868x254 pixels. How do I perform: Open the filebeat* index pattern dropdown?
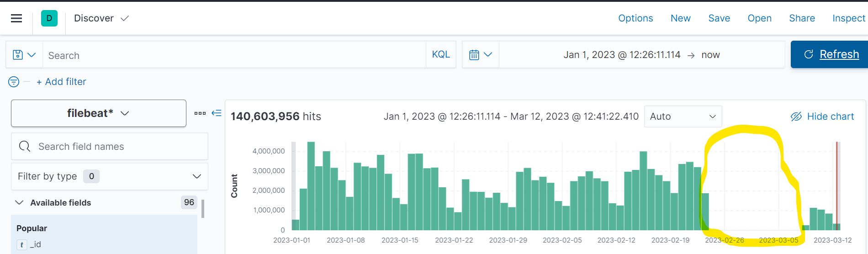(x=99, y=113)
